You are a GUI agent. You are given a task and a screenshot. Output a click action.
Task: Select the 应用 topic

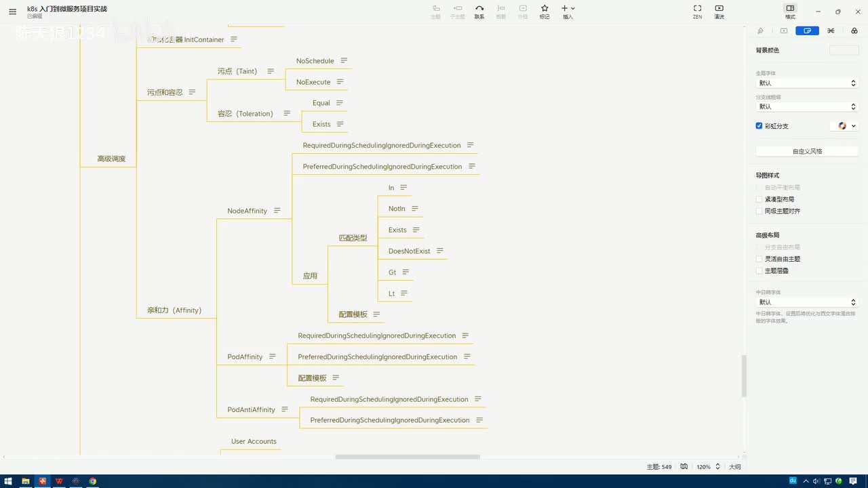click(310, 276)
